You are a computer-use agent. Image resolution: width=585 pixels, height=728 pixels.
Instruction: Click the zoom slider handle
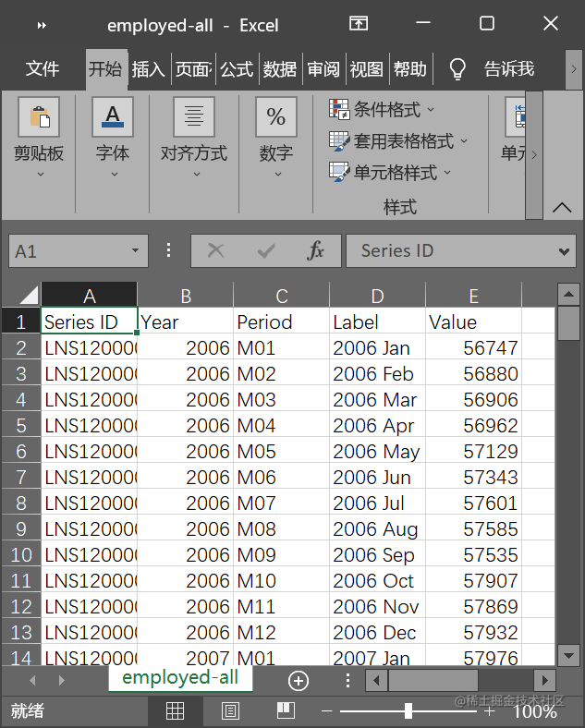pos(408,710)
